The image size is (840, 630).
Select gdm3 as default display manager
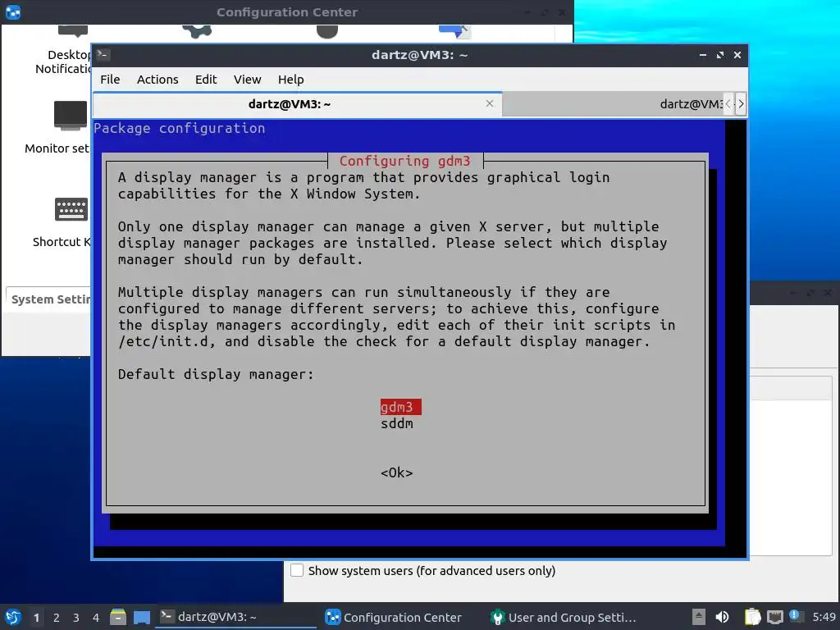click(400, 407)
